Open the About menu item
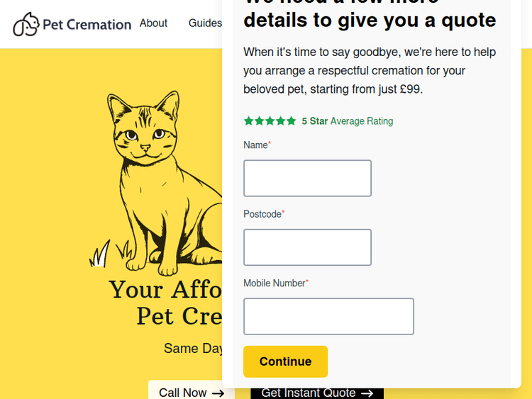532x399 pixels. point(153,23)
